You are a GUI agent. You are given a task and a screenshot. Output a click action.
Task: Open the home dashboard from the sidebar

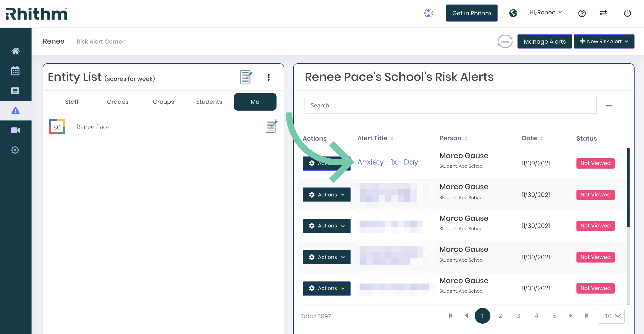(x=16, y=51)
